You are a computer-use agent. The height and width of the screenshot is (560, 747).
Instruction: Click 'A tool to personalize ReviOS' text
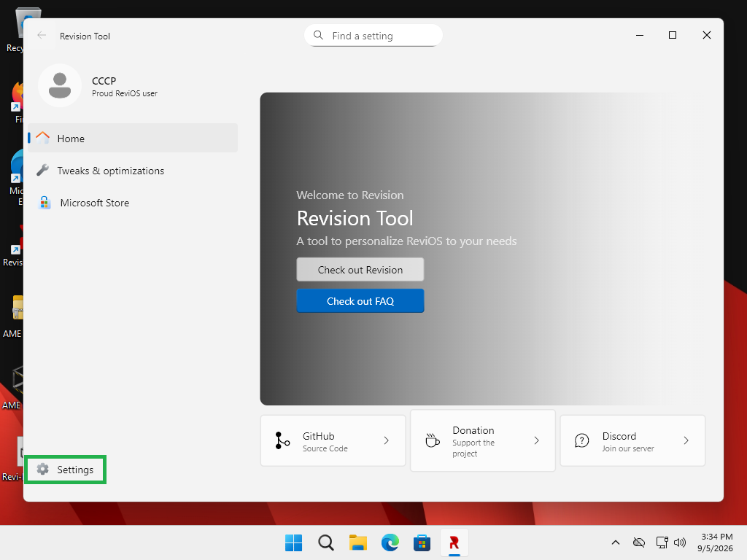click(x=406, y=241)
